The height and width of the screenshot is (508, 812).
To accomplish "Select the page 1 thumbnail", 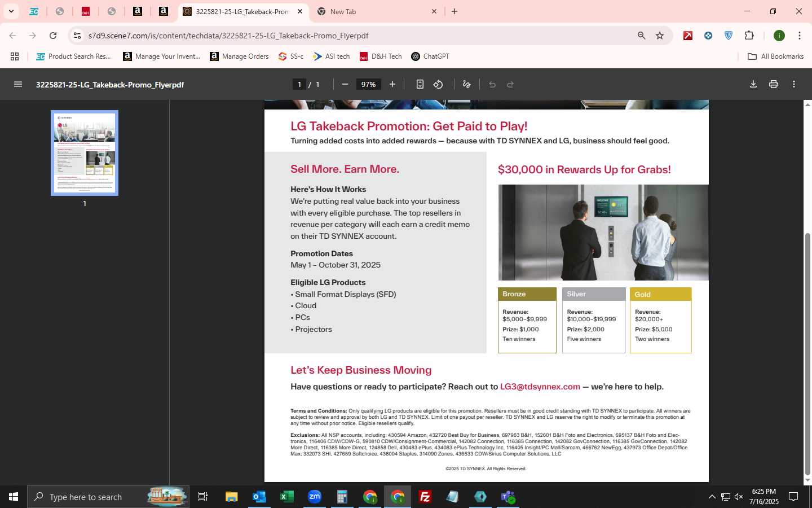I will 85,152.
